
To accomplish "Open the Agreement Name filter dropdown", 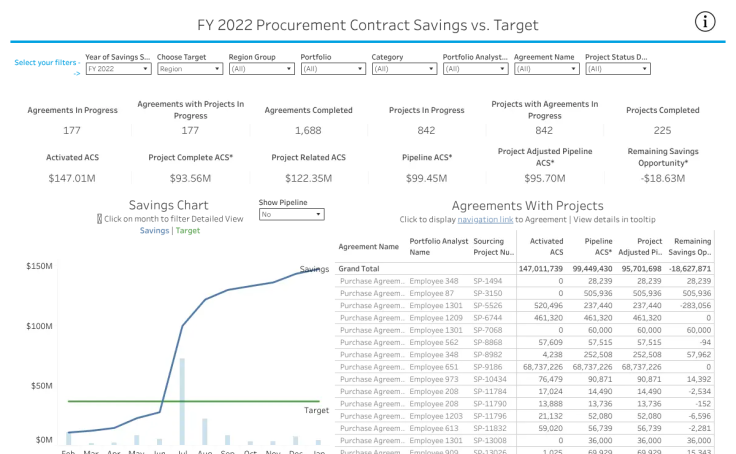I will pos(547,69).
